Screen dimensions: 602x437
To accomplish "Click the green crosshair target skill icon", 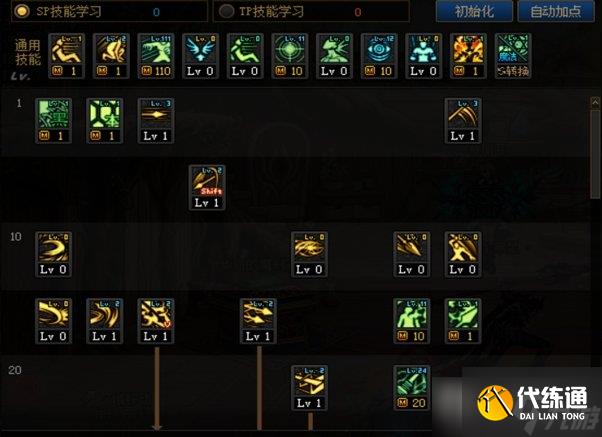I will (289, 56).
